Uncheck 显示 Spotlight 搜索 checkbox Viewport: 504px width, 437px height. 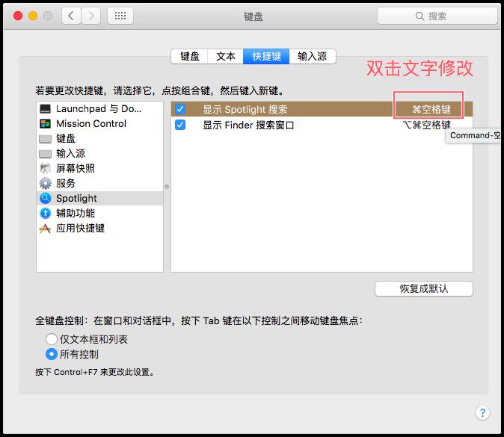(180, 110)
